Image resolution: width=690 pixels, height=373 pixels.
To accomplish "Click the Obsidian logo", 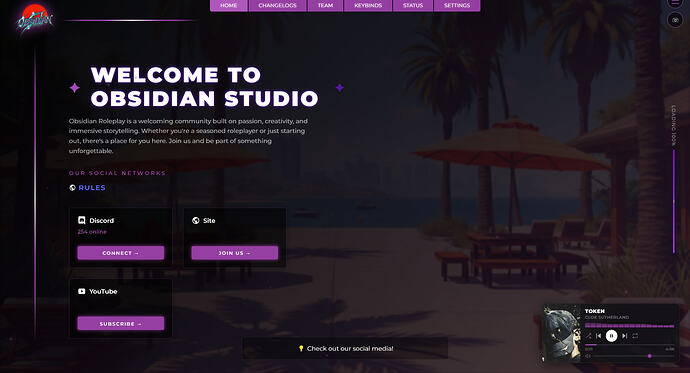I will coord(35,19).
